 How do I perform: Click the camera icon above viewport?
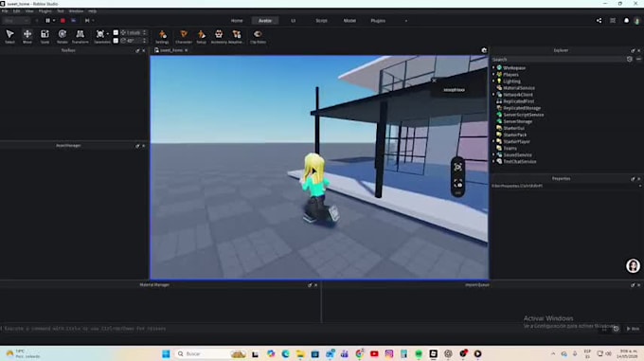pos(484,50)
